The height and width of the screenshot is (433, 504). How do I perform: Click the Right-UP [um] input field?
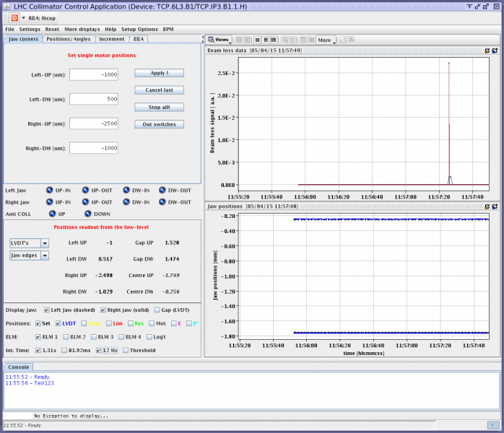(x=93, y=123)
